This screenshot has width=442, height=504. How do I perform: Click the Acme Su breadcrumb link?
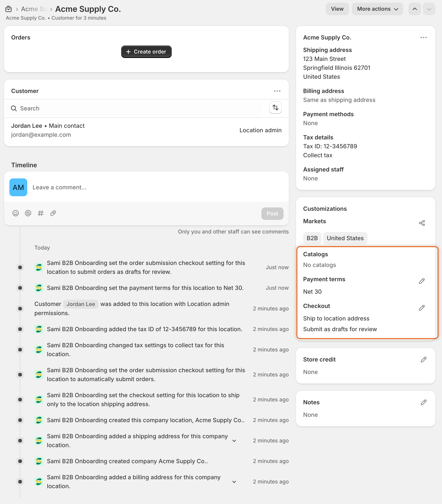[x=34, y=9]
